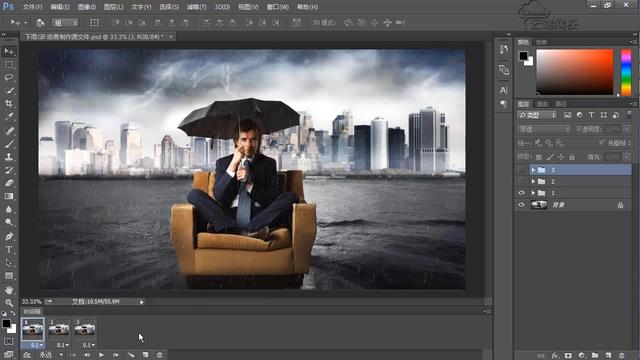Screen dimensions: 640x360
Task: Click the type layer filter icon
Action: click(x=591, y=115)
